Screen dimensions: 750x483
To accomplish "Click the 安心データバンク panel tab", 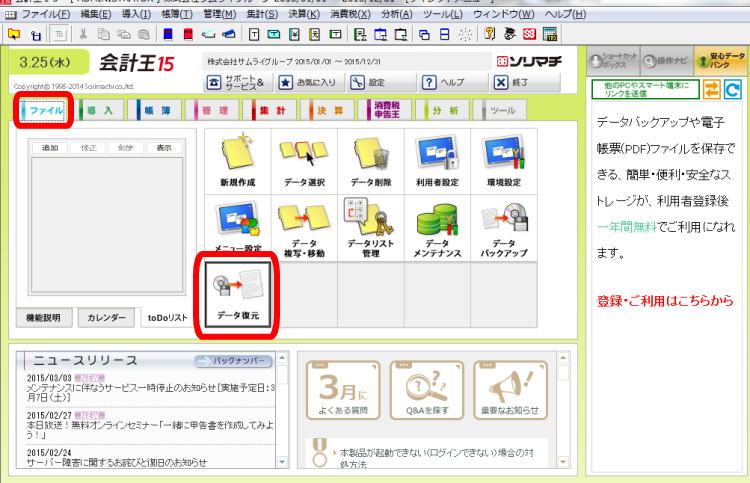I will [722, 62].
